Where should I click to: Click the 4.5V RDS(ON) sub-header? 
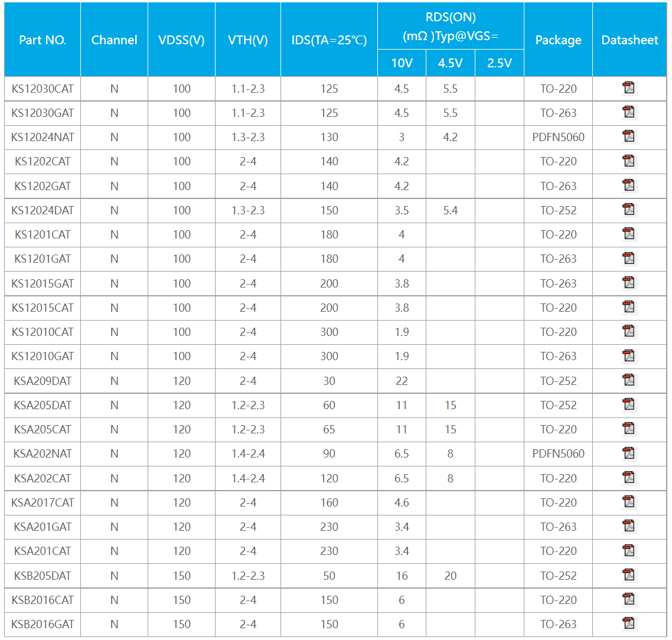pos(450,63)
